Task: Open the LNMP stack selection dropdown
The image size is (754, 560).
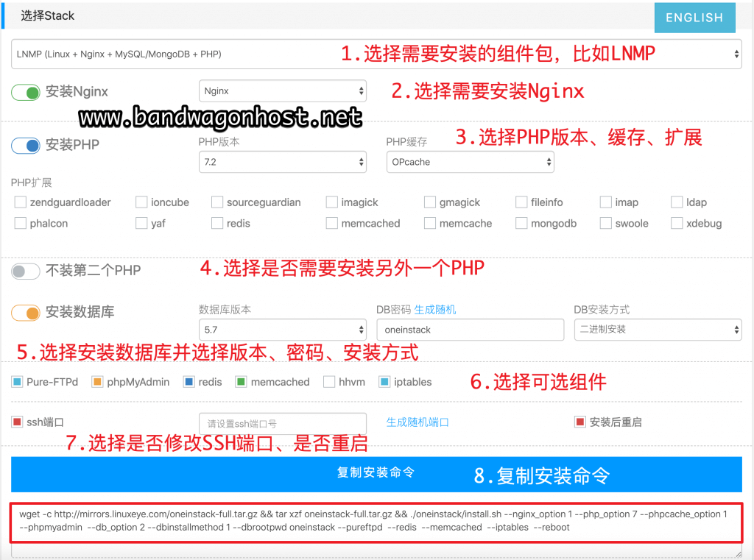Action: point(376,54)
